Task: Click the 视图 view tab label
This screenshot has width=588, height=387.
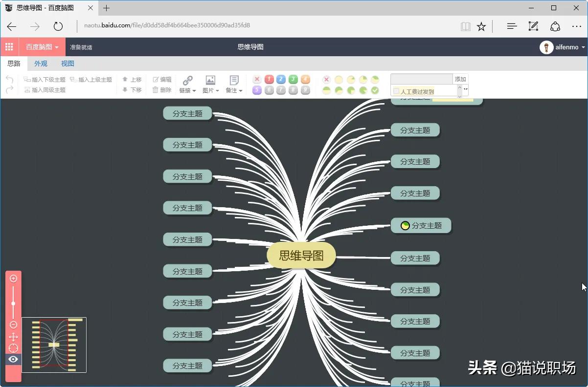Action: 68,64
